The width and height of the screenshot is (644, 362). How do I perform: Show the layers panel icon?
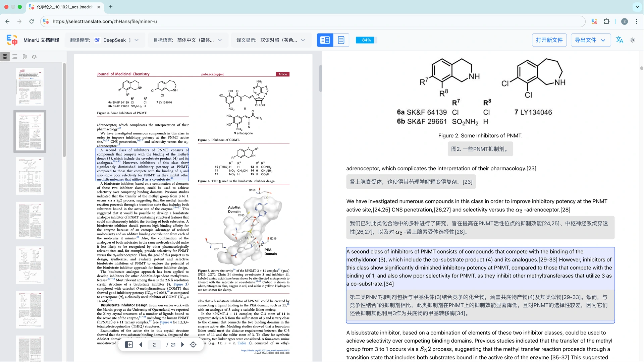34,57
